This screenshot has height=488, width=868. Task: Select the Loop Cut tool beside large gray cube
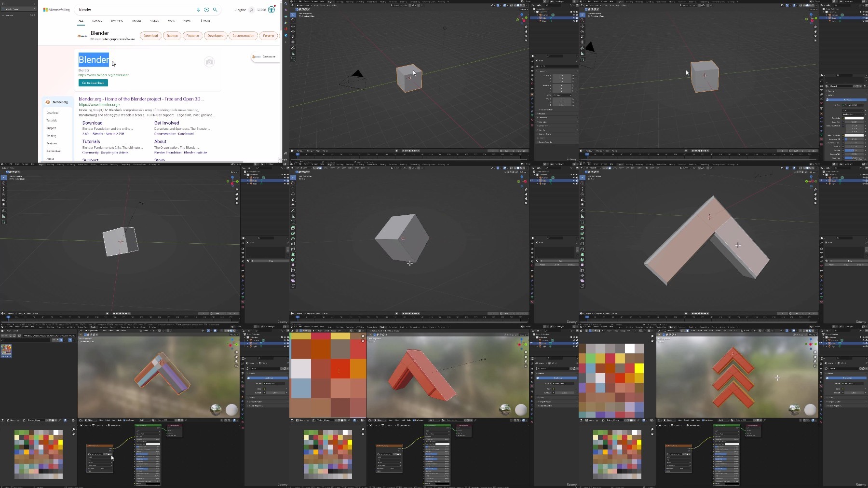coord(293,243)
